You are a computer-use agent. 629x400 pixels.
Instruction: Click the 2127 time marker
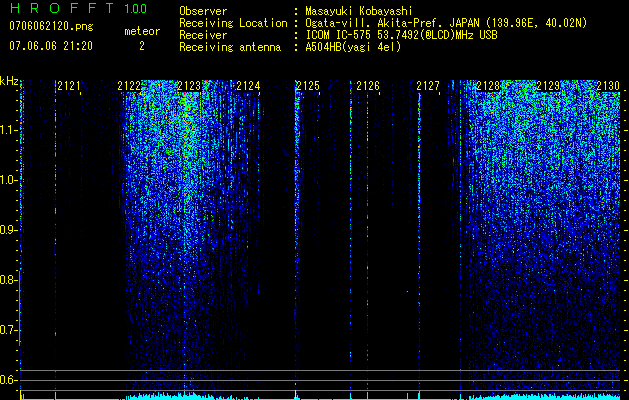(428, 86)
